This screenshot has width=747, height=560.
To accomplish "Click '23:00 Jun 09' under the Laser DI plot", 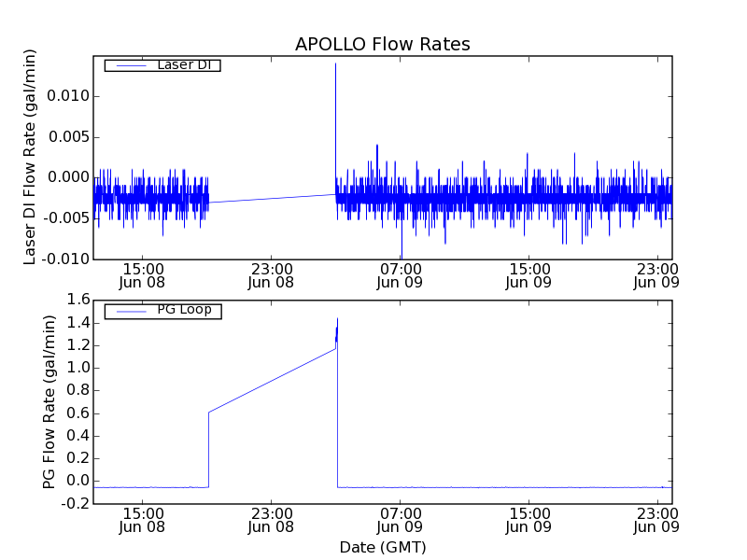I will point(656,276).
